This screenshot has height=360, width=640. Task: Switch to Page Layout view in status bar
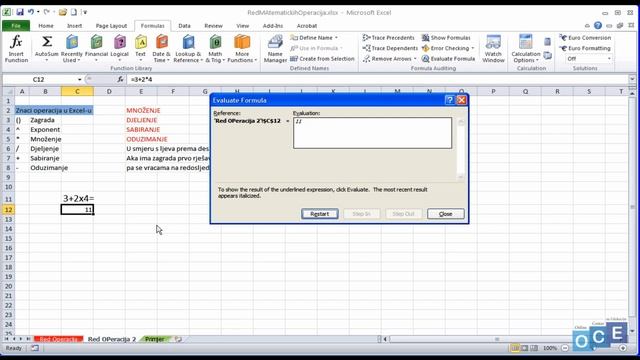524,348
